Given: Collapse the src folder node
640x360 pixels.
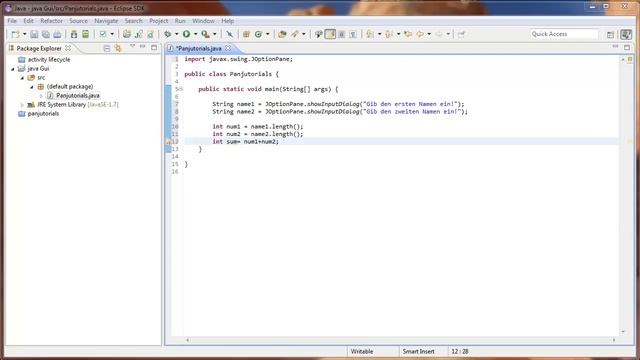Looking at the screenshot, I should (x=22, y=78).
